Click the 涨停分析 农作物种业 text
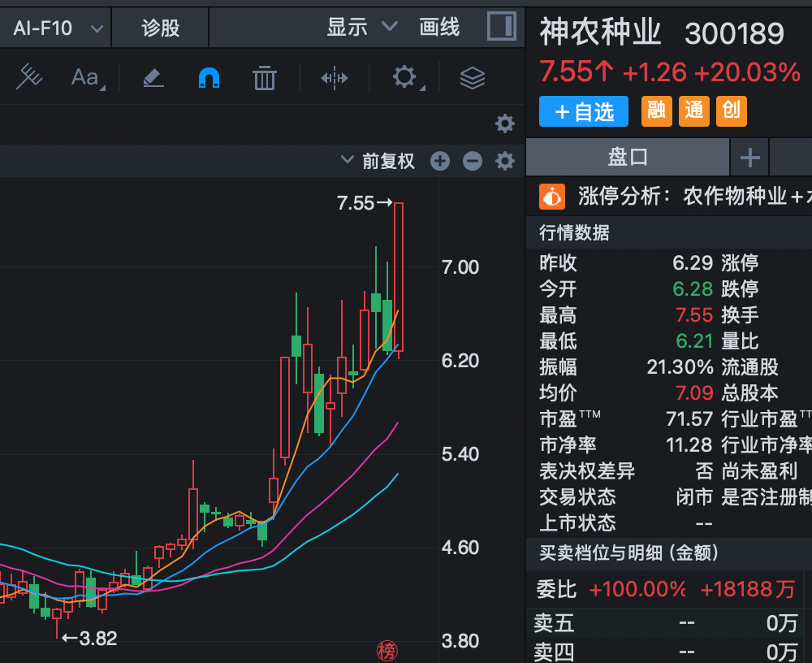This screenshot has height=663, width=812. click(x=694, y=197)
